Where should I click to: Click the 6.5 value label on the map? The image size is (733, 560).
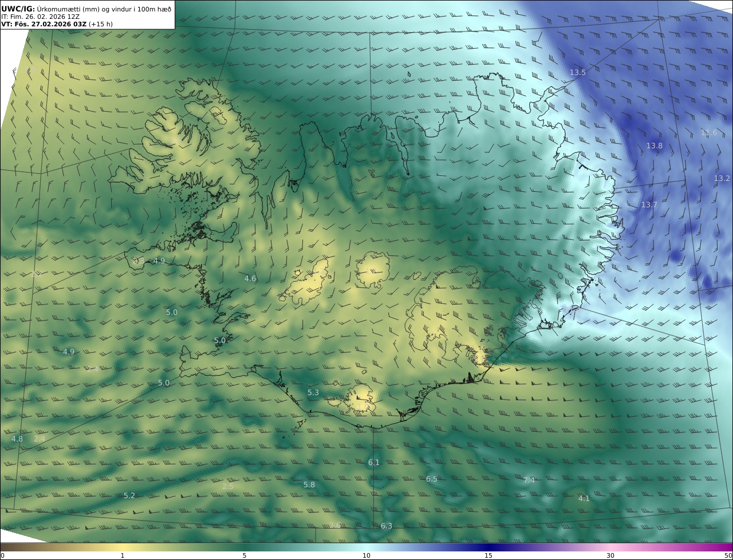click(431, 479)
